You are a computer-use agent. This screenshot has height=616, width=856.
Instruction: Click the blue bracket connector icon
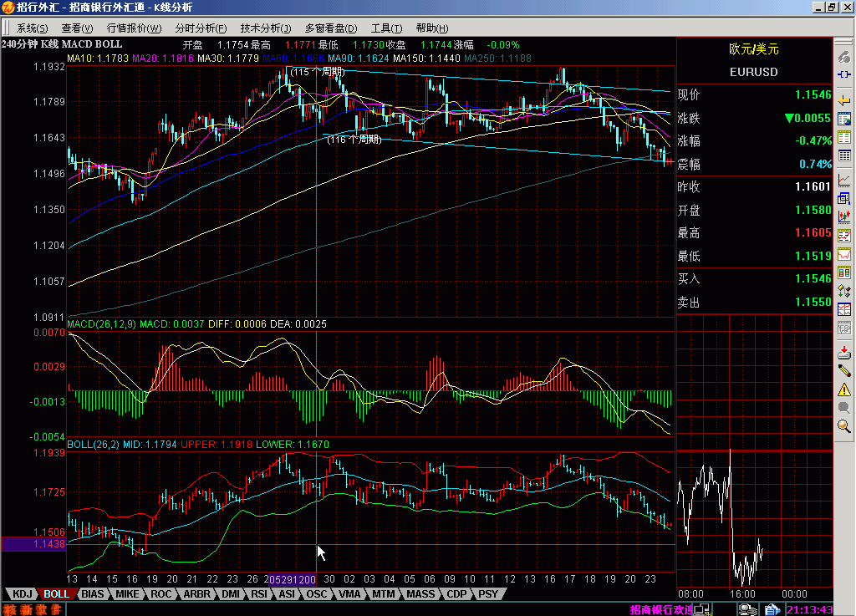(x=844, y=74)
